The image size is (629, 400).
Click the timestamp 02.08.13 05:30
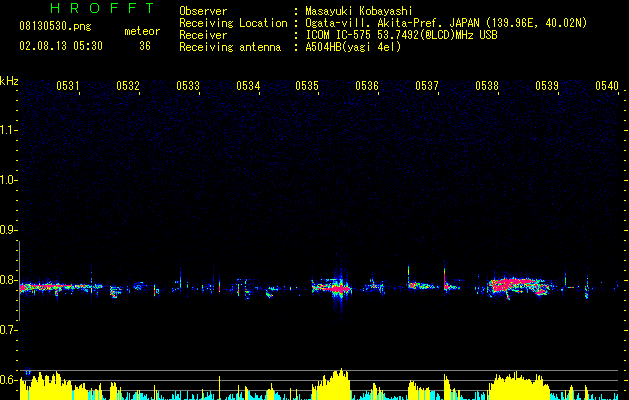tap(61, 46)
